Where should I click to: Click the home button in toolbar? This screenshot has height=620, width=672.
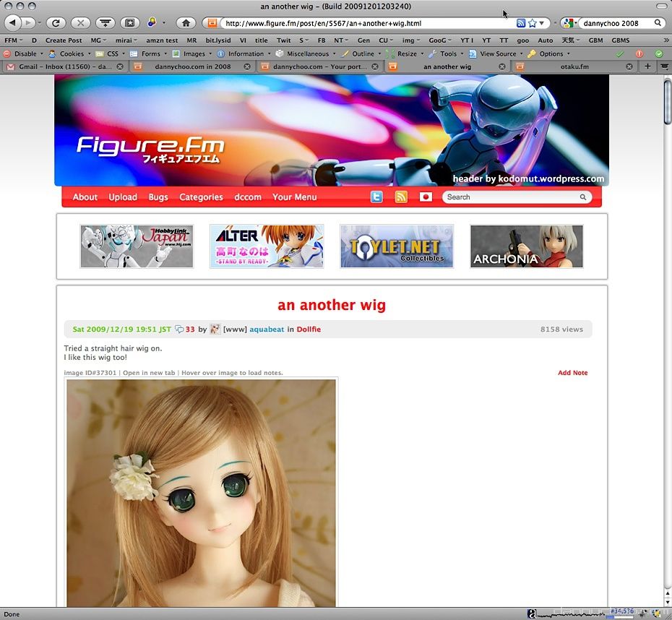pos(186,22)
